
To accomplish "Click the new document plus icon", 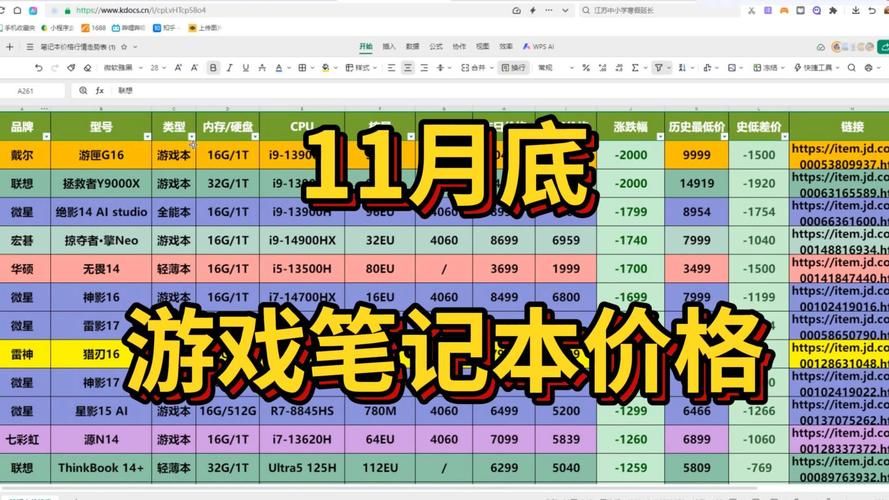I will pos(10,47).
